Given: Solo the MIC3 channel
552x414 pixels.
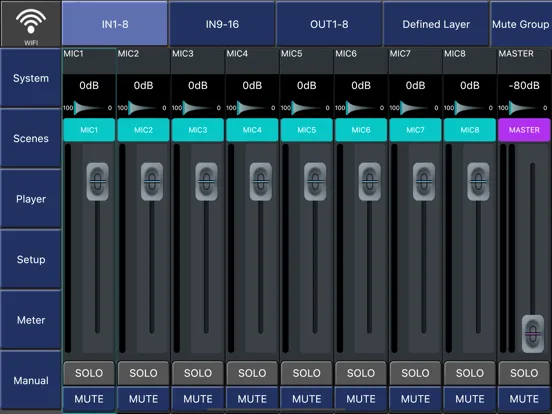Looking at the screenshot, I should 198,373.
